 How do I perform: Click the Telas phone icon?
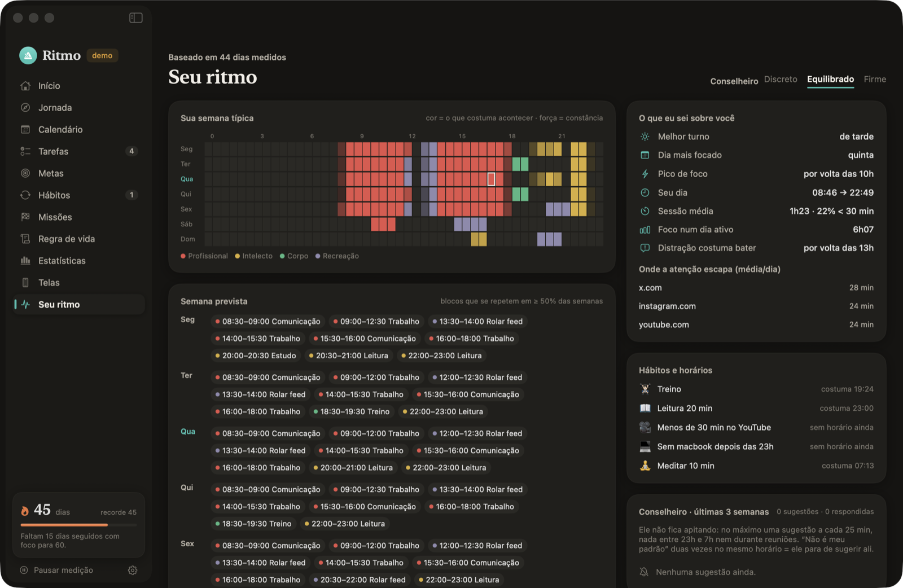[x=25, y=283]
